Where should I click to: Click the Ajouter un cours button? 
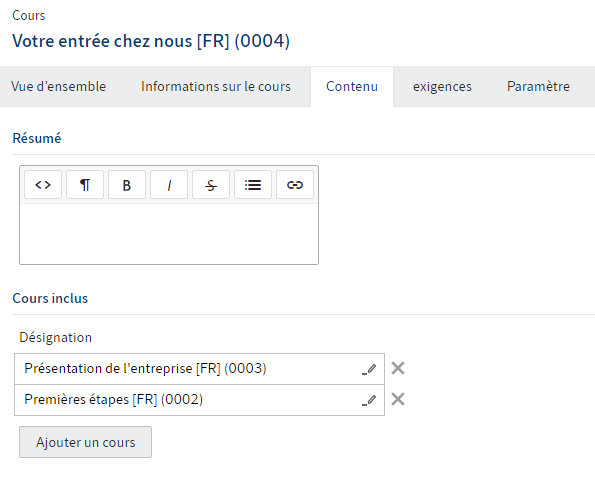tap(85, 442)
